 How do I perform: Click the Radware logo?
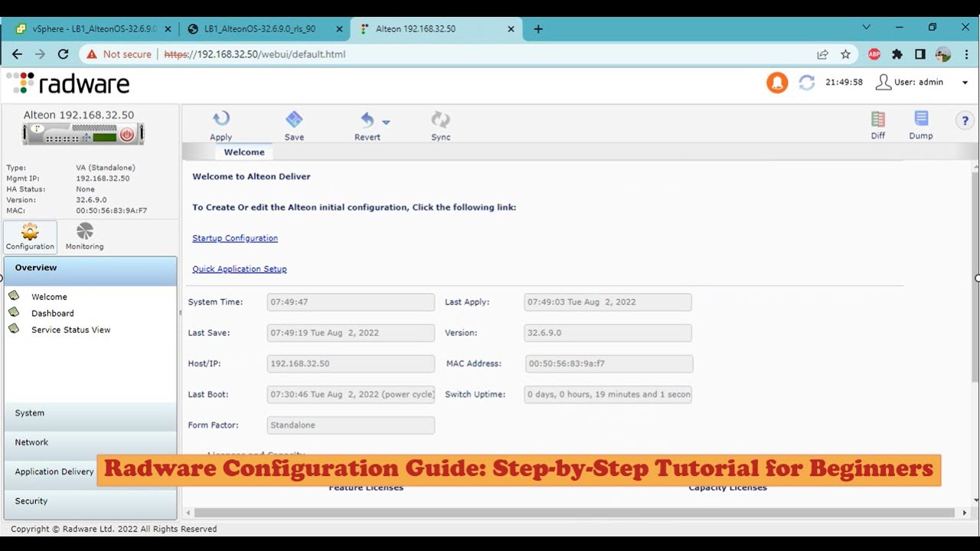(68, 83)
